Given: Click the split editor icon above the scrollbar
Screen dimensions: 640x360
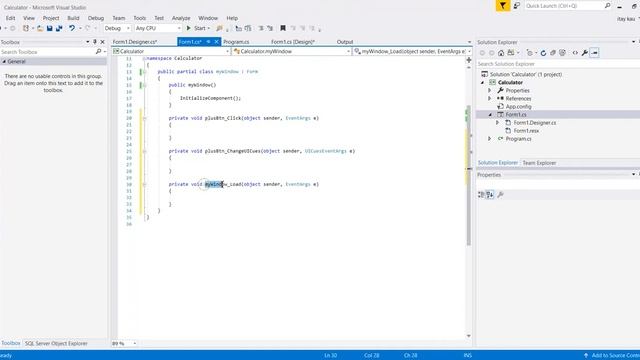Looking at the screenshot, I should (x=469, y=60).
